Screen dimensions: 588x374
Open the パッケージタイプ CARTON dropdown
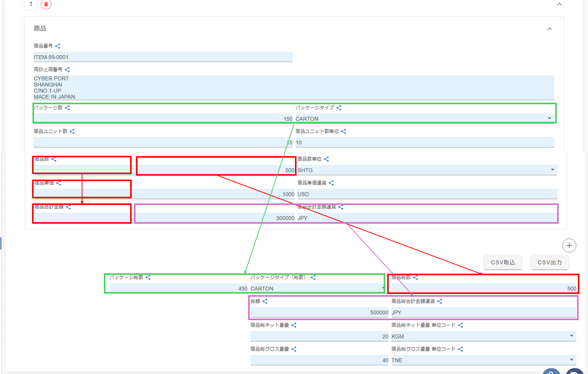click(x=549, y=118)
